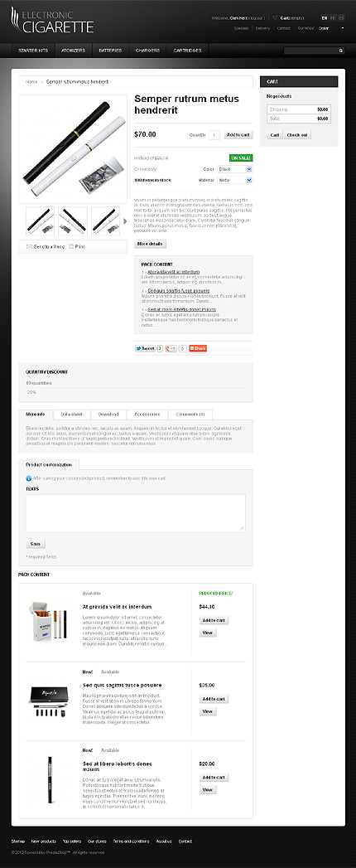Click Send to a friend envelope
Screen dimensions: 356x868
tap(29, 246)
